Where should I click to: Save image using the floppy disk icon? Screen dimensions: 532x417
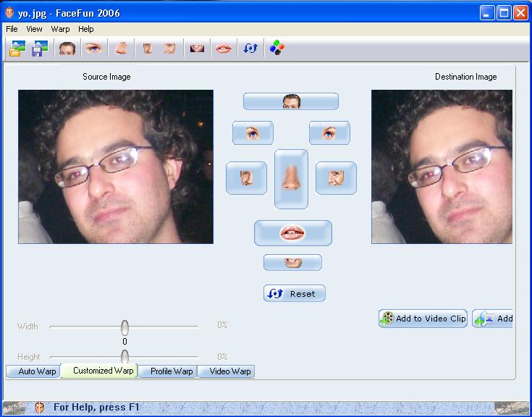pyautogui.click(x=40, y=49)
